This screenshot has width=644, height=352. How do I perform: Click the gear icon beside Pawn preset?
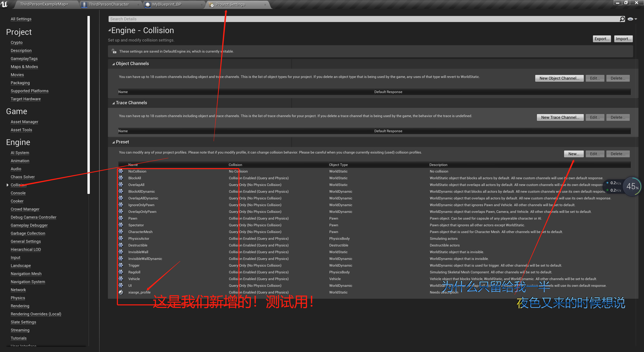pyautogui.click(x=121, y=218)
